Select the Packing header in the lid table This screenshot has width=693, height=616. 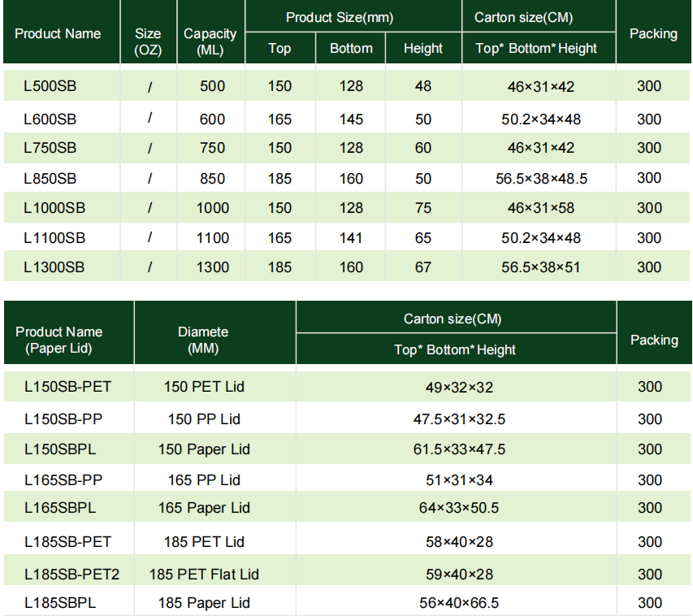(653, 340)
